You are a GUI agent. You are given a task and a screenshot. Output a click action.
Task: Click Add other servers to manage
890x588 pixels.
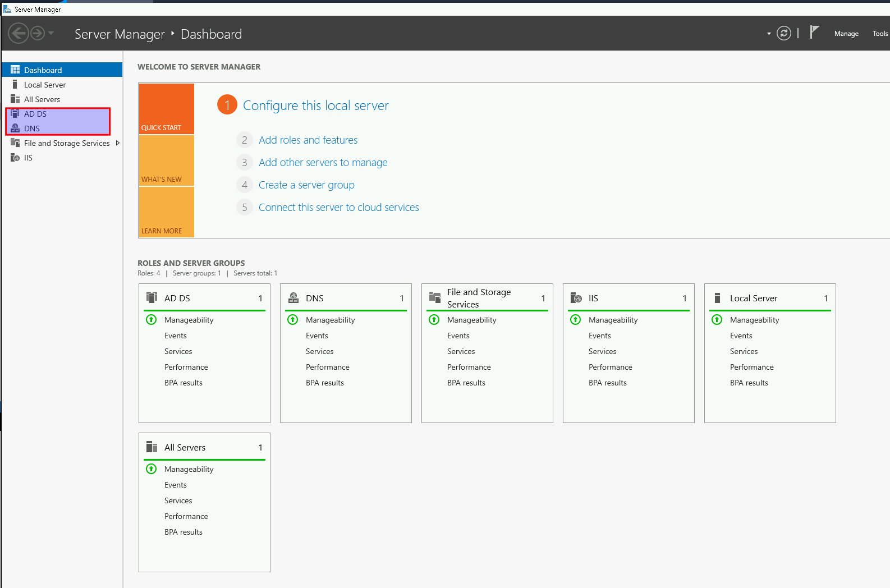[x=323, y=162]
